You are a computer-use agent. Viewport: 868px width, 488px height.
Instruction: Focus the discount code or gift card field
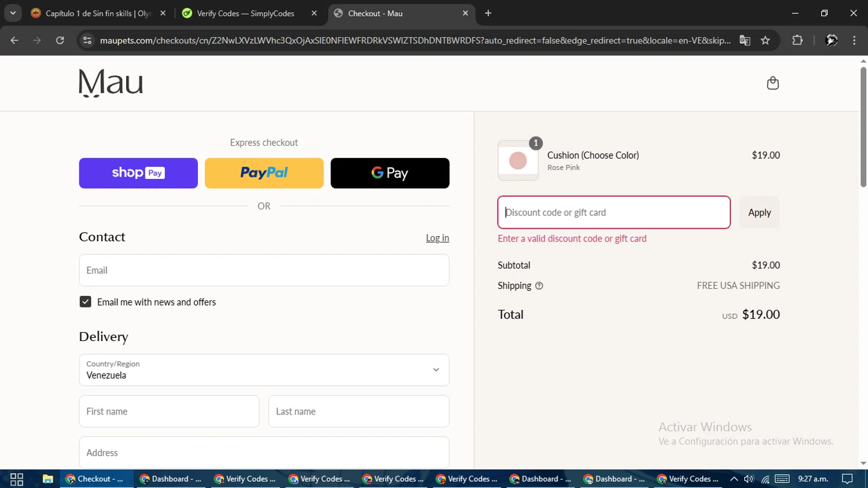click(x=614, y=212)
